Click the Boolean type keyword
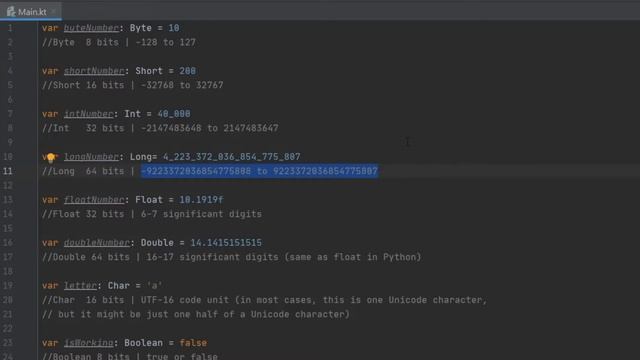Viewport: 640px width, 360px height. coord(144,343)
